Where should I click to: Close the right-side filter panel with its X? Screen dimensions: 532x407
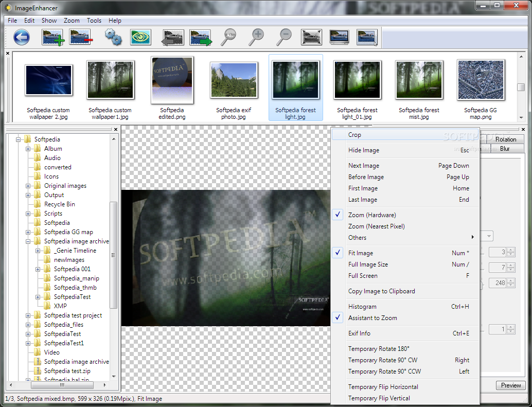[523, 129]
